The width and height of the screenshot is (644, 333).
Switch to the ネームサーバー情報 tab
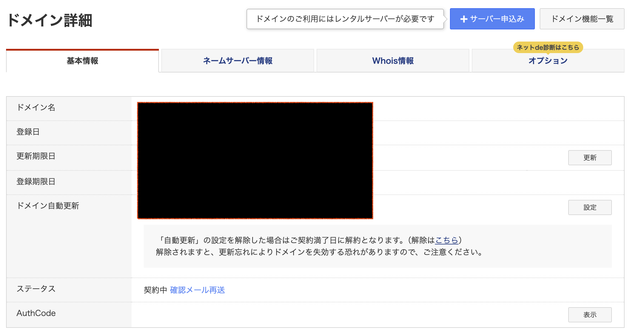(x=237, y=61)
